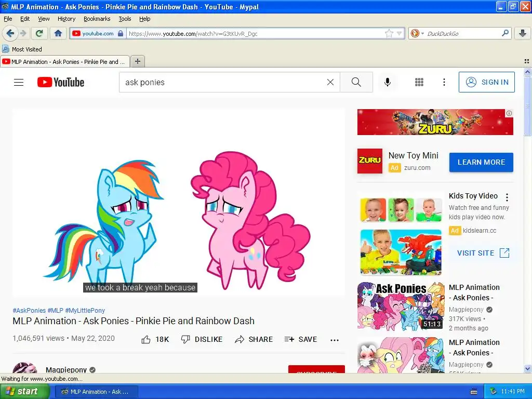Open a new tab with the plus button
This screenshot has height=399, width=532.
[x=137, y=61]
